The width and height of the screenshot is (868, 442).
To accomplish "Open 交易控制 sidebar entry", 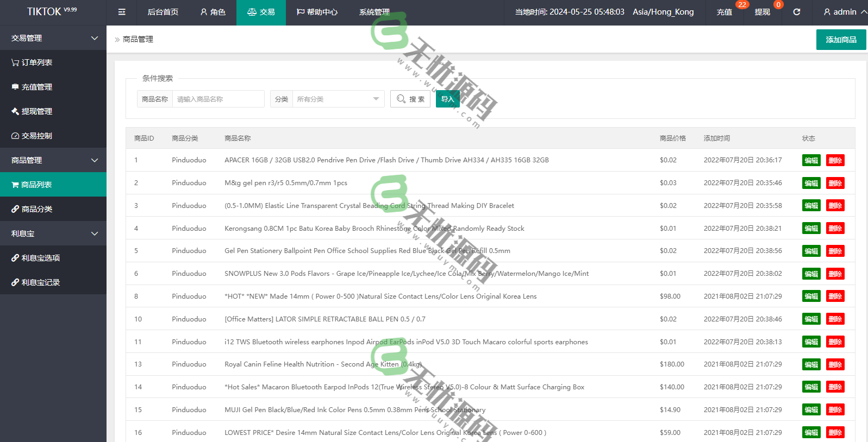I will pyautogui.click(x=36, y=136).
